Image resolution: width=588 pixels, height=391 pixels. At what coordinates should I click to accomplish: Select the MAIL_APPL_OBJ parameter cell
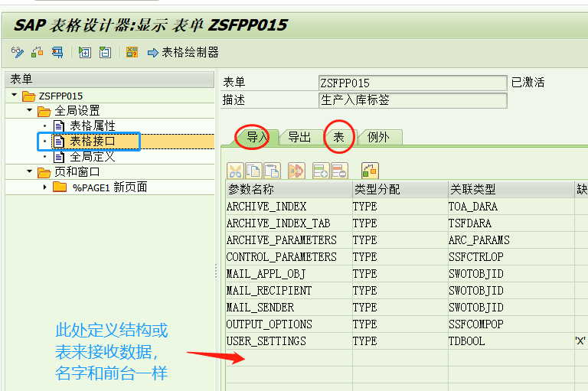[x=289, y=274]
